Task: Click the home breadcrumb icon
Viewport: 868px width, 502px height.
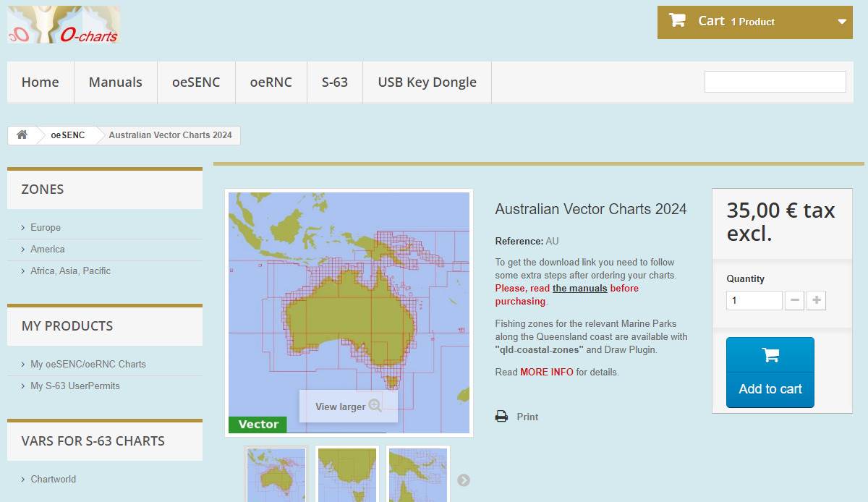Action: tap(22, 135)
